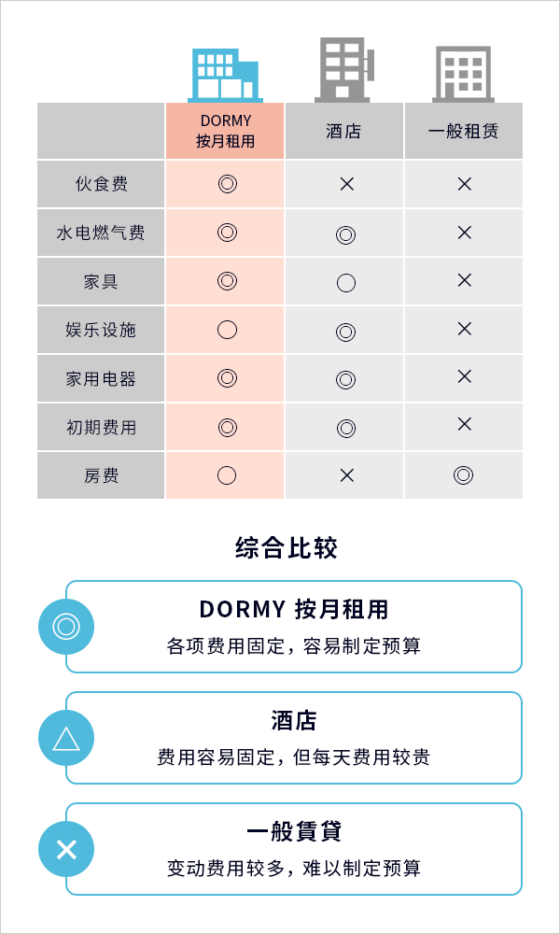The image size is (560, 934).
Task: Open the 一般賃貸 summary card
Action: [x=294, y=849]
